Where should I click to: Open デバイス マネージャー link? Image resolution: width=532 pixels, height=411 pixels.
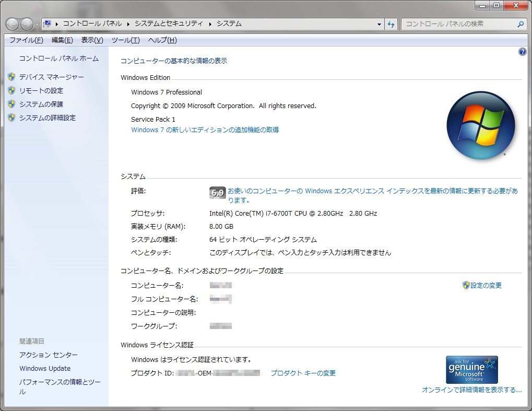tap(51, 77)
